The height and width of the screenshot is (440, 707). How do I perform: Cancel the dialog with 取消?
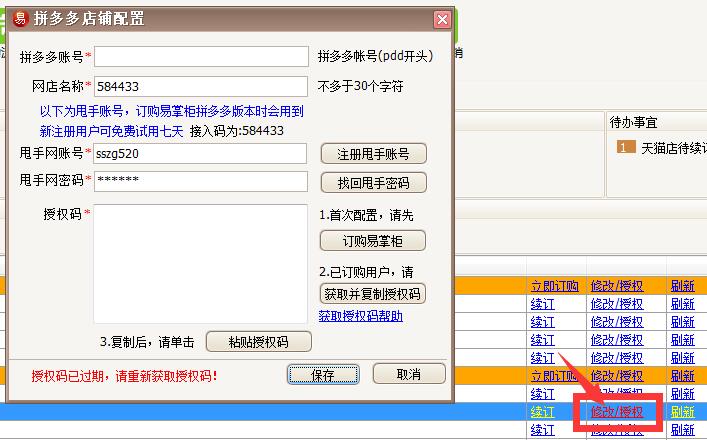click(409, 374)
